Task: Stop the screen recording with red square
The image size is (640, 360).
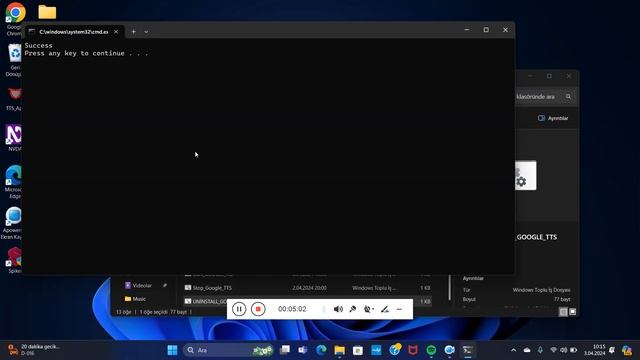Action: tap(258, 309)
